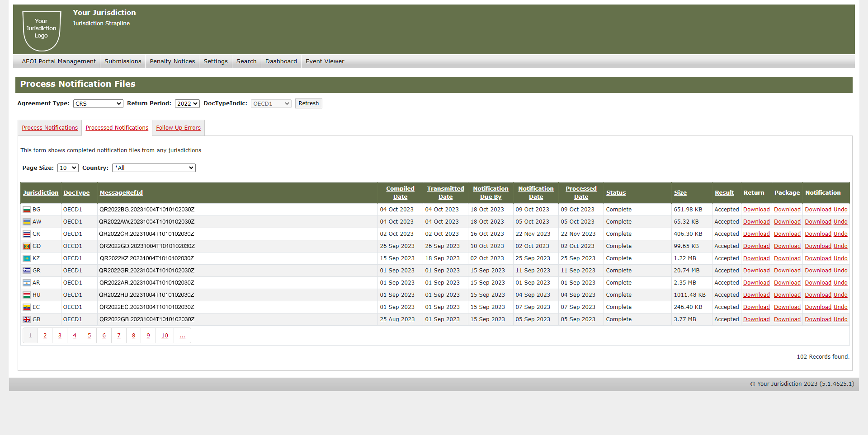Open the Agreement Type CRS dropdown
The height and width of the screenshot is (435, 868).
click(98, 103)
